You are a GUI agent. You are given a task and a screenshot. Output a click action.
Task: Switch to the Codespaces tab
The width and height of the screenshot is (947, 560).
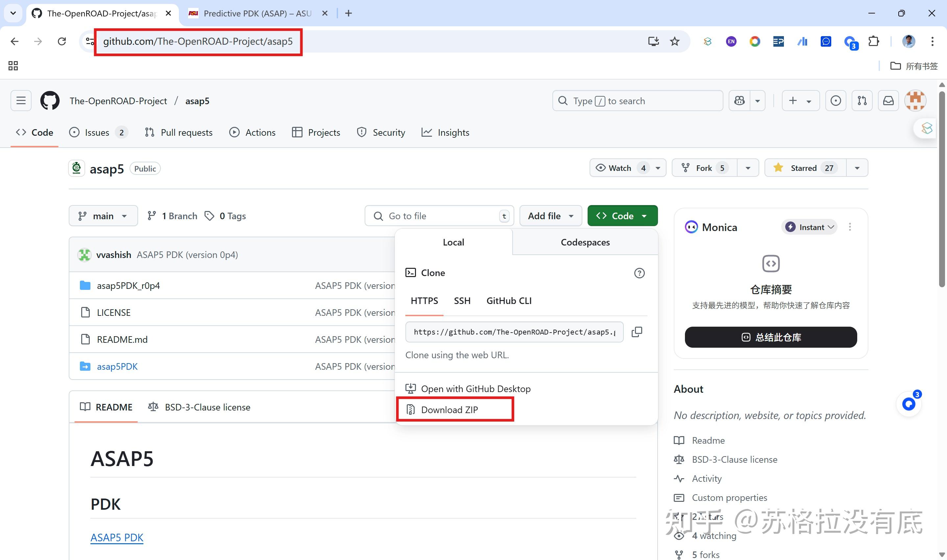(585, 242)
